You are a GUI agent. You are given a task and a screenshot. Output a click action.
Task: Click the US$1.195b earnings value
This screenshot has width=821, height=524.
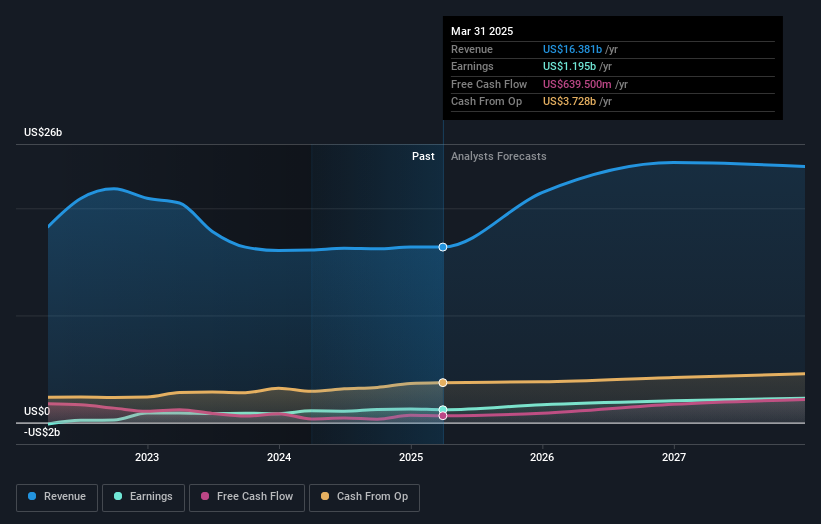tap(569, 66)
